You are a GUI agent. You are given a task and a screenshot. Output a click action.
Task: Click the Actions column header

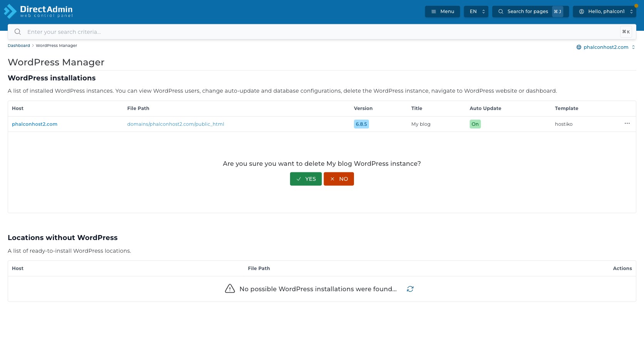622,269
